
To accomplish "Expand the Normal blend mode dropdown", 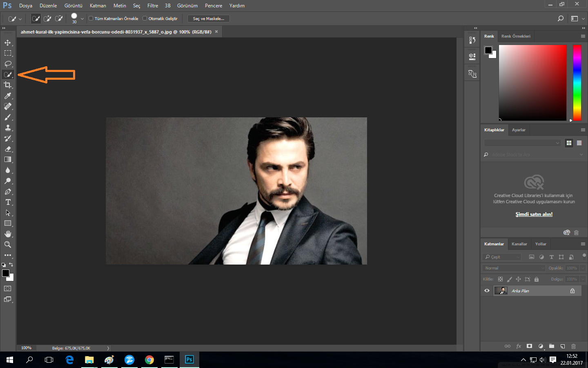I will coord(514,268).
